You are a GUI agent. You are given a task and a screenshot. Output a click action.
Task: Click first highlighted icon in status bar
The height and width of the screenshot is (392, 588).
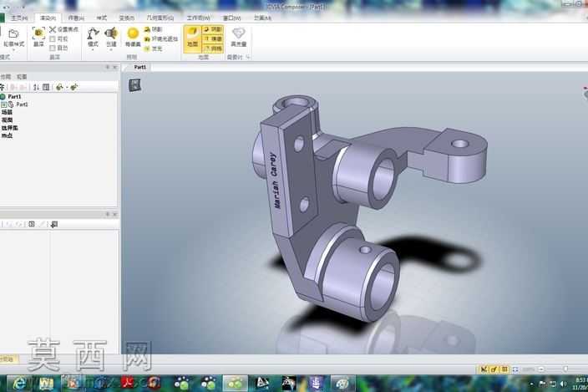484,369
